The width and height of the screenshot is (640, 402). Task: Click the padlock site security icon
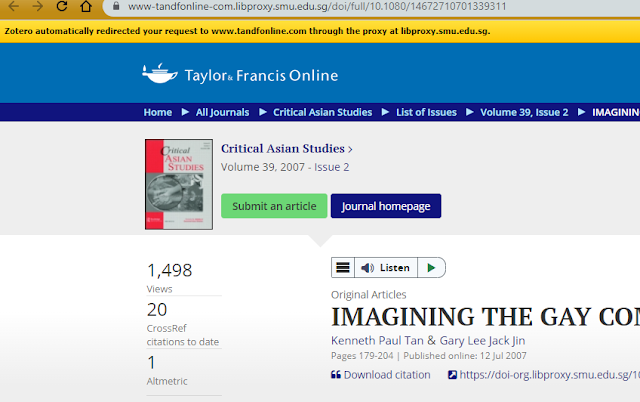(x=116, y=6)
